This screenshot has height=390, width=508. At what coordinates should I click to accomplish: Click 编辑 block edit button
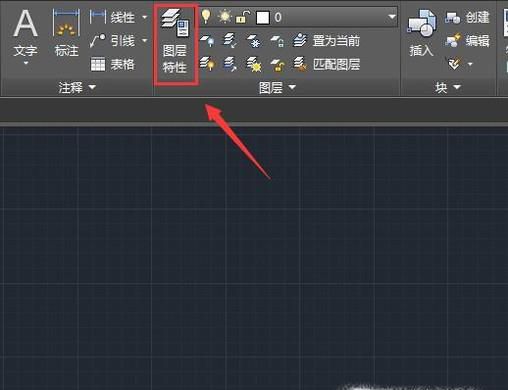point(467,41)
